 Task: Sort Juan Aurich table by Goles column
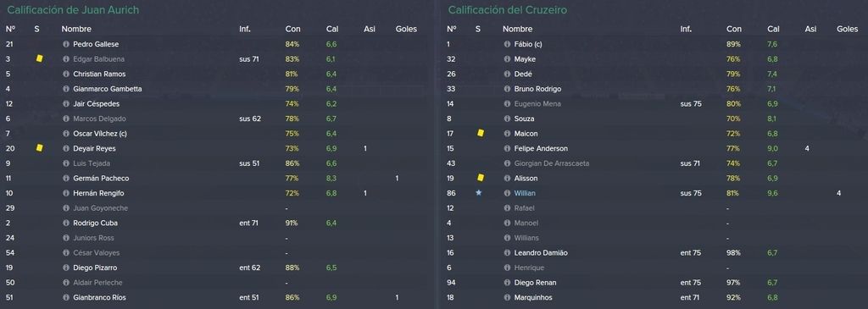coord(406,29)
